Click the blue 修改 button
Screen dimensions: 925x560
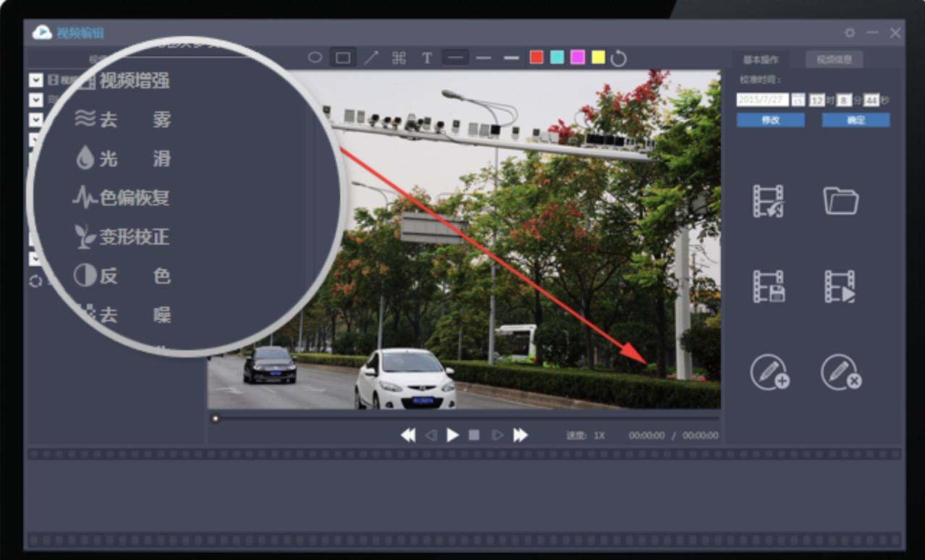[x=770, y=120]
